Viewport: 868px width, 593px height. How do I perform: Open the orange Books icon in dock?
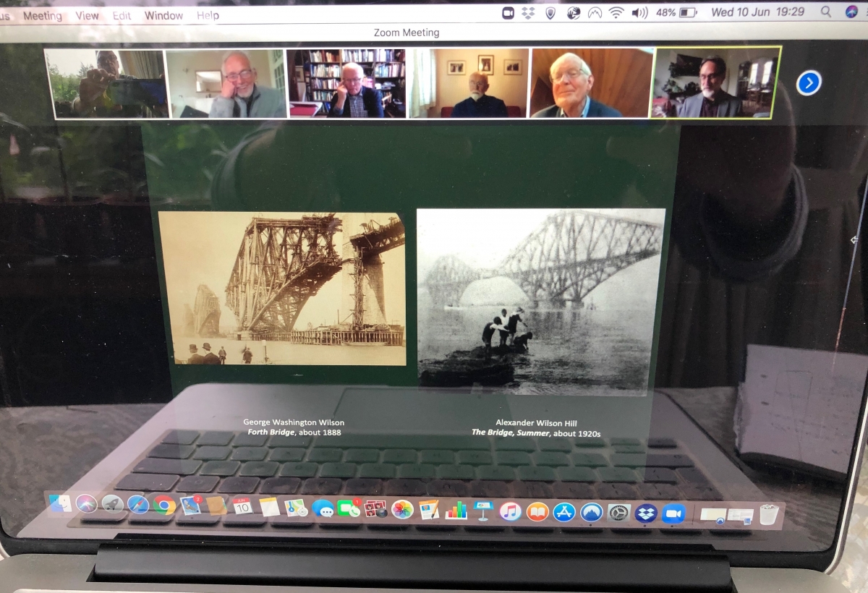tap(537, 511)
